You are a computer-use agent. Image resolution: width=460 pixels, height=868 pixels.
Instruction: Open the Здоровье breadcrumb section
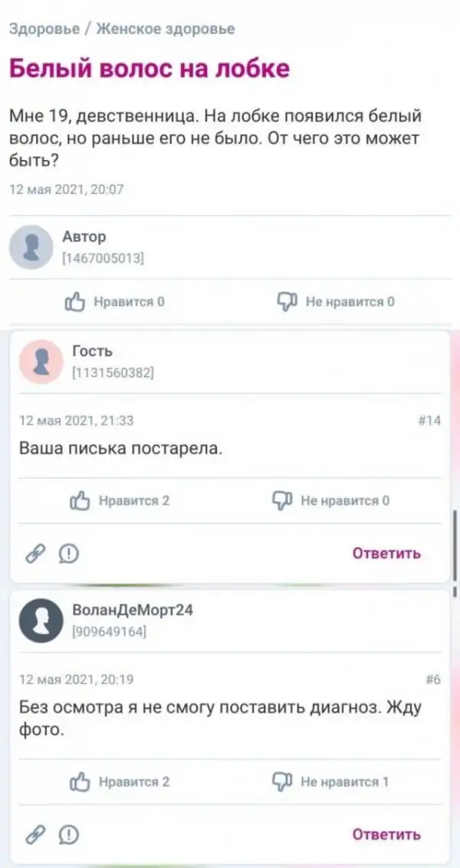coord(44,29)
